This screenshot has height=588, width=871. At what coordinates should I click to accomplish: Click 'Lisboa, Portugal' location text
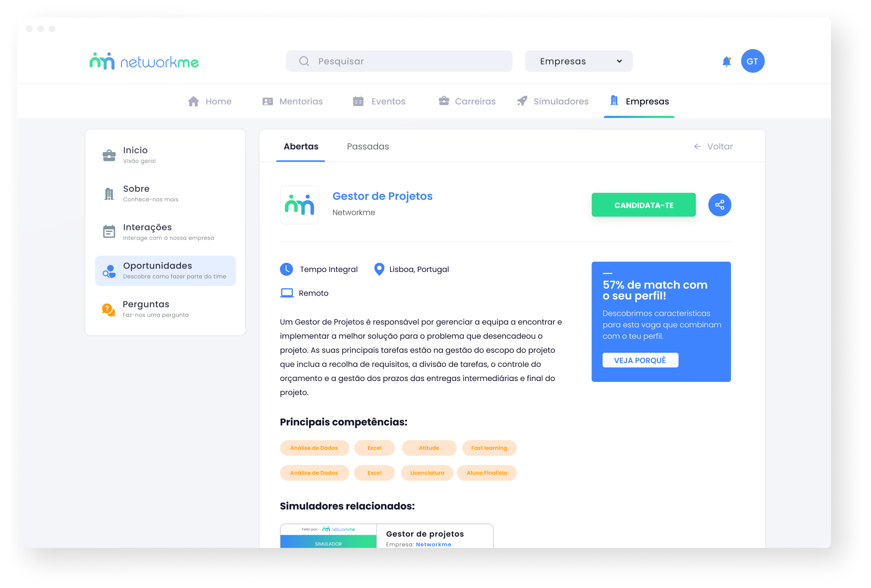(419, 269)
